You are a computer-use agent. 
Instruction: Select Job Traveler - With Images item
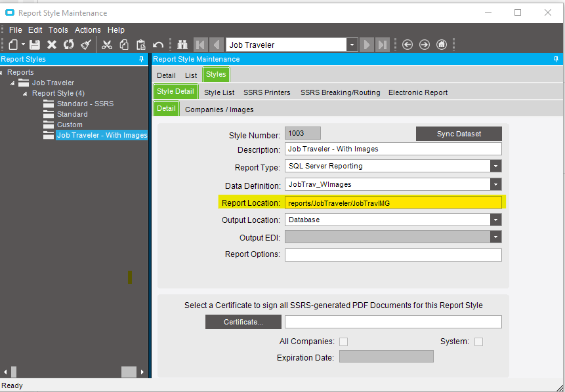point(102,135)
